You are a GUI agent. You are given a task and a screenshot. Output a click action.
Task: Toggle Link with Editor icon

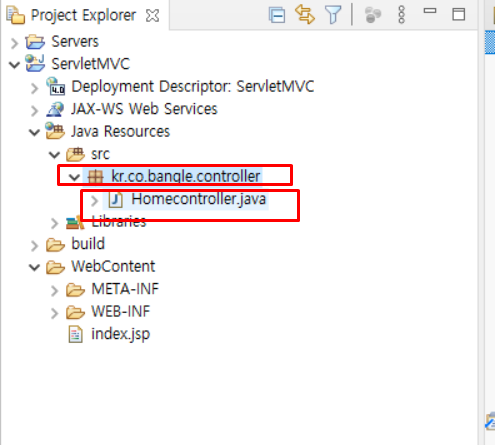coord(305,15)
